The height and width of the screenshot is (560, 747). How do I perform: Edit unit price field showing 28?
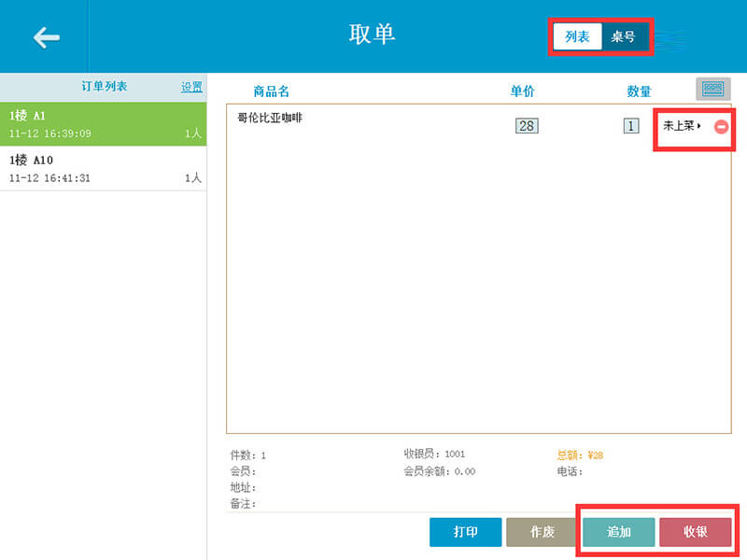tap(527, 126)
